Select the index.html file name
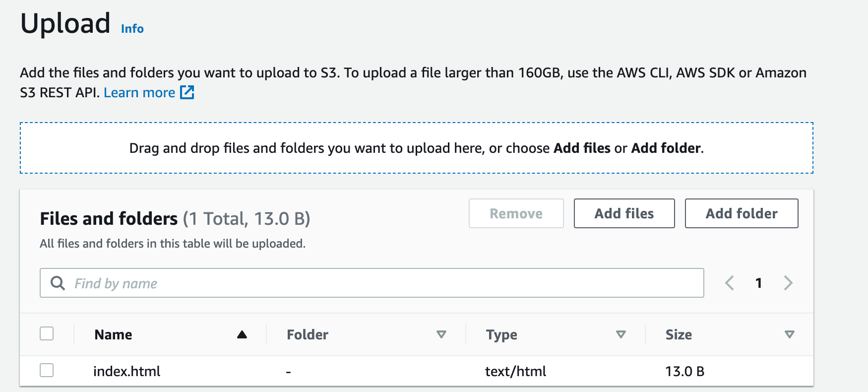868x392 pixels. pos(127,371)
